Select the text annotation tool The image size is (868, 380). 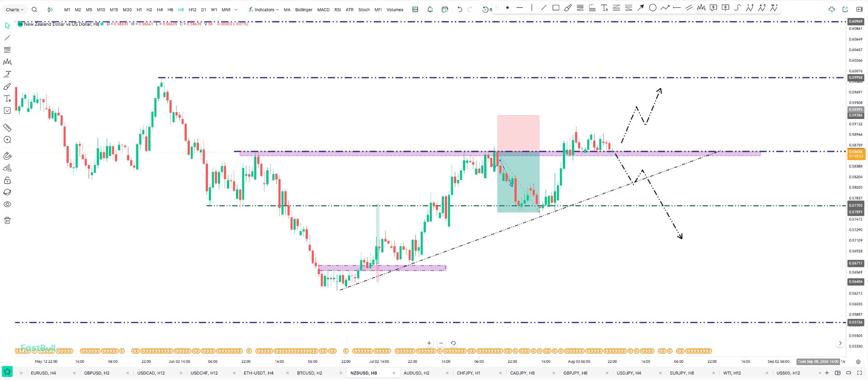click(x=604, y=8)
